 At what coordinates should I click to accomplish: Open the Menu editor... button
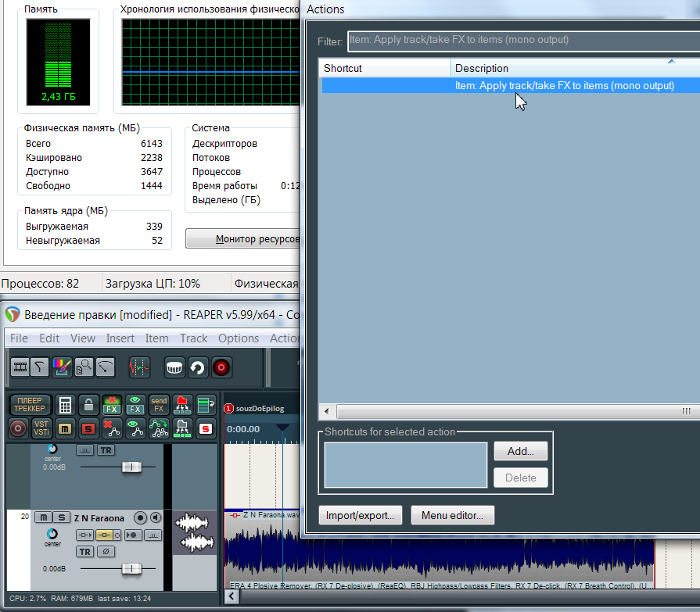click(452, 515)
